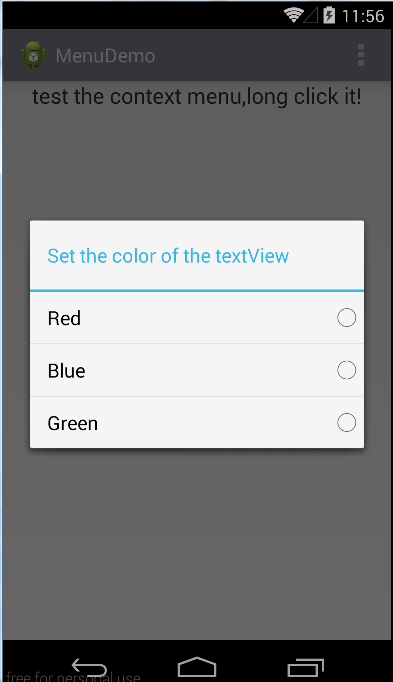Click the green Android MenuDemo app icon
Viewport: 393px width, 682px height.
click(x=33, y=55)
